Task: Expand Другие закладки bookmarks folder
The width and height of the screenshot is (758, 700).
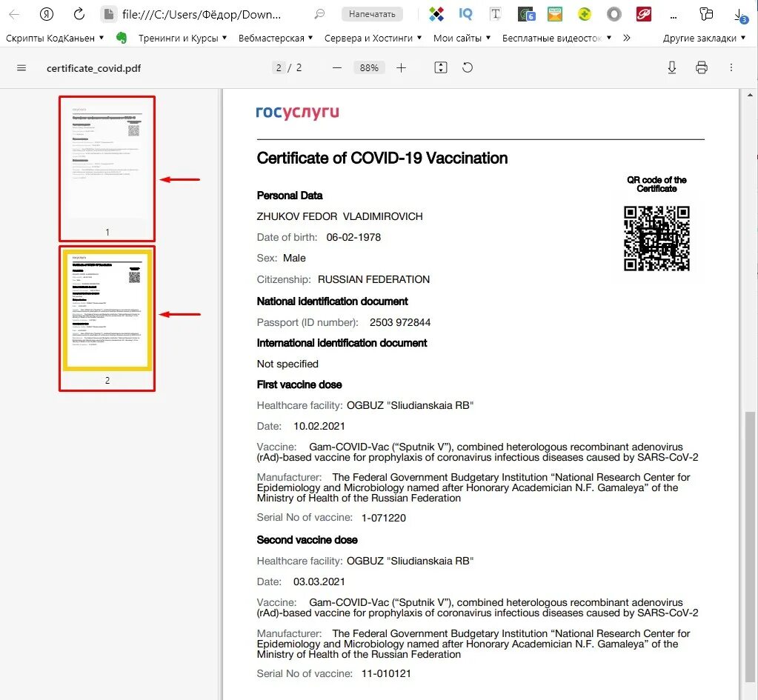Action: (704, 39)
